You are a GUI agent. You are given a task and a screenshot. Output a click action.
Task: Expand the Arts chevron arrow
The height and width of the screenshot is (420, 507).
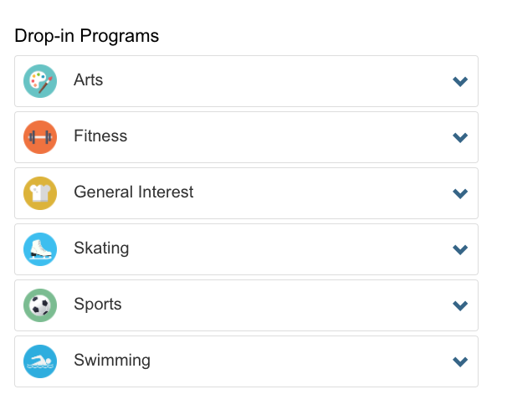[x=460, y=81]
